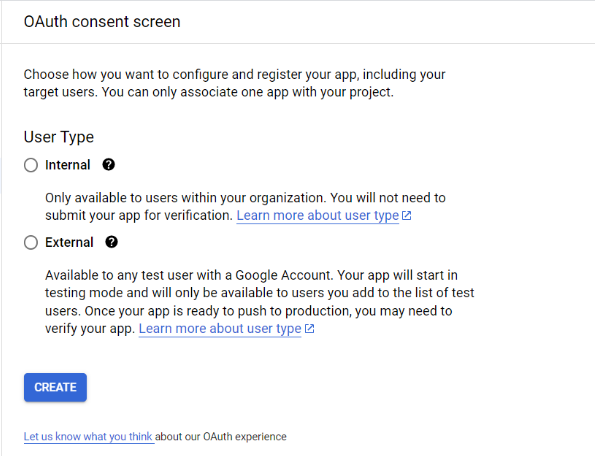Click the open-in-new icon after Internal's learn more link

(406, 215)
